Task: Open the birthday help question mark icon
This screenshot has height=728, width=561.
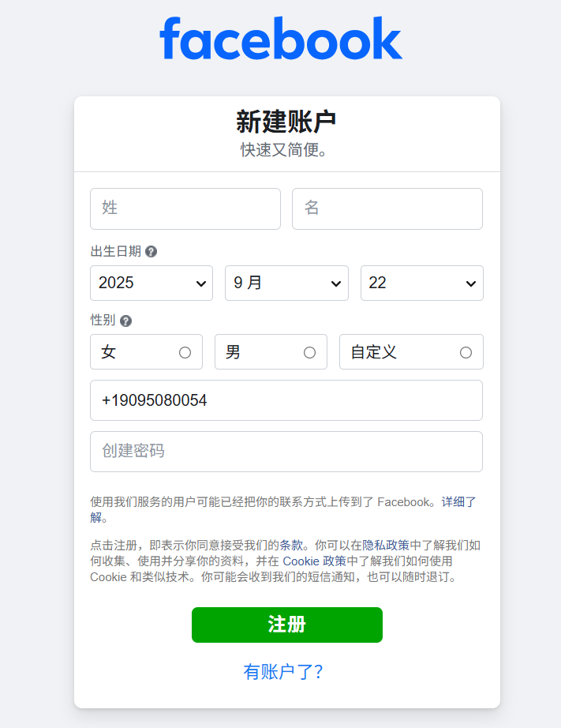Action: coord(151,252)
